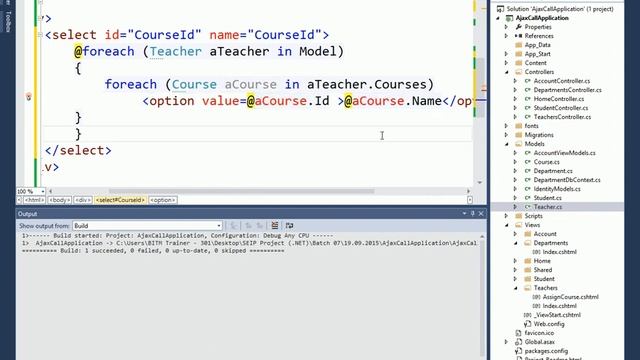Click editor horizontal scrollbar right arrow

tap(468, 191)
